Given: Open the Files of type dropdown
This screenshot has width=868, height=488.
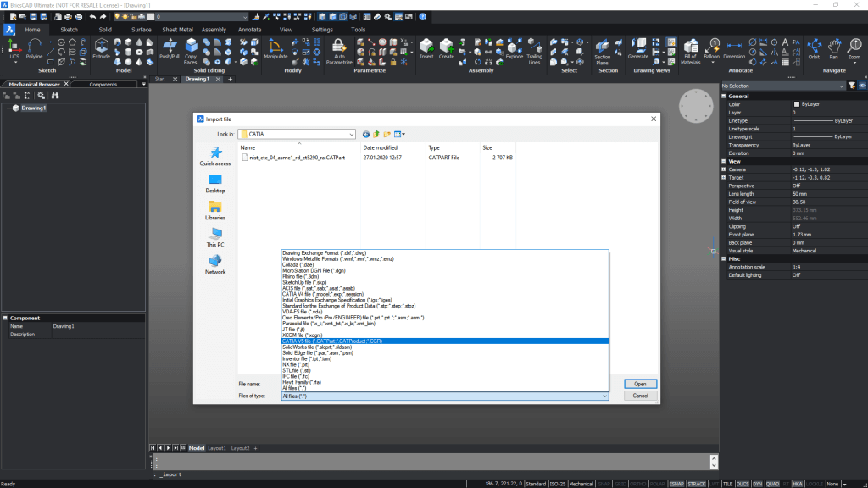Looking at the screenshot, I should pyautogui.click(x=603, y=395).
